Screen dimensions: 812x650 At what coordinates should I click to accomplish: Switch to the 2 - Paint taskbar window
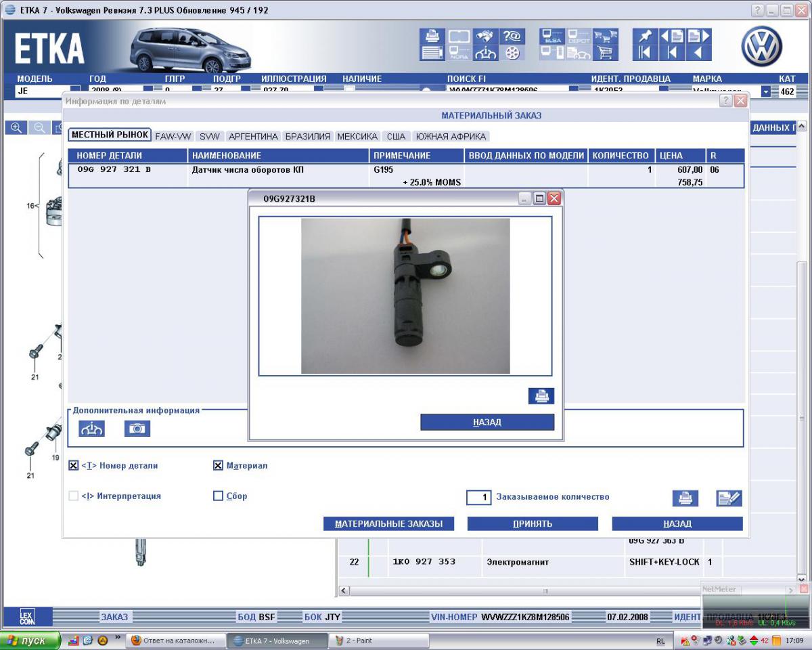coord(379,641)
